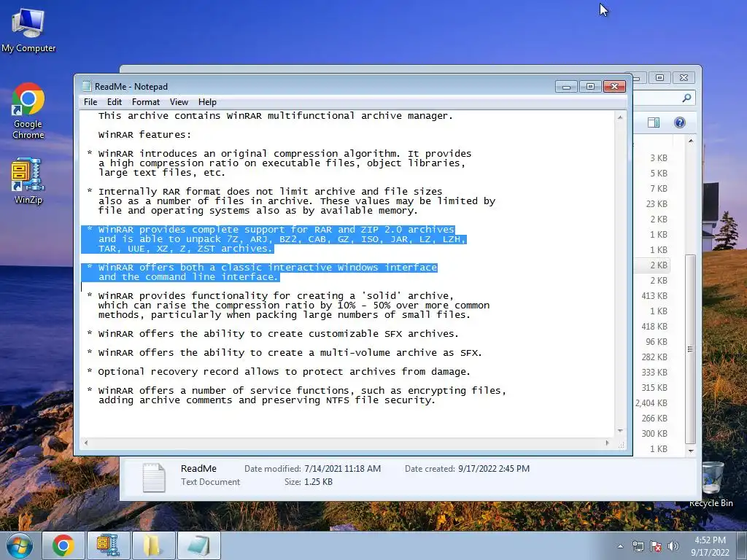
Task: Minimize the ReadMe Notepad window
Action: point(566,87)
